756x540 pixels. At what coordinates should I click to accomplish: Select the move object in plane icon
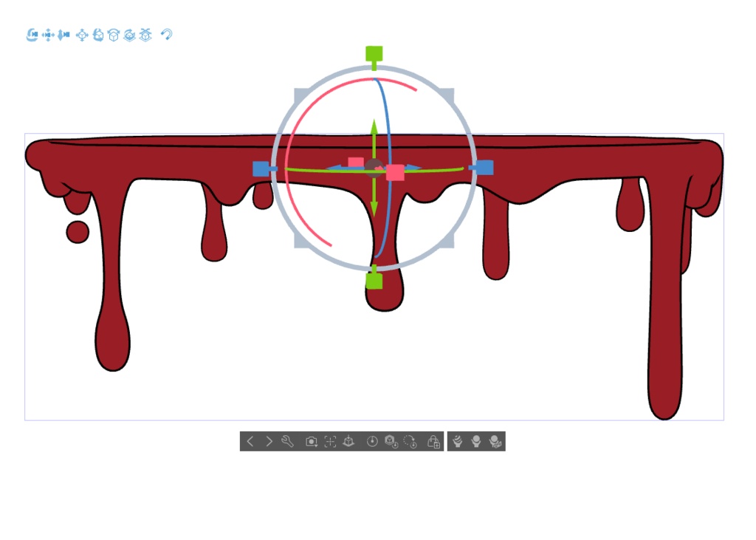pyautogui.click(x=82, y=35)
